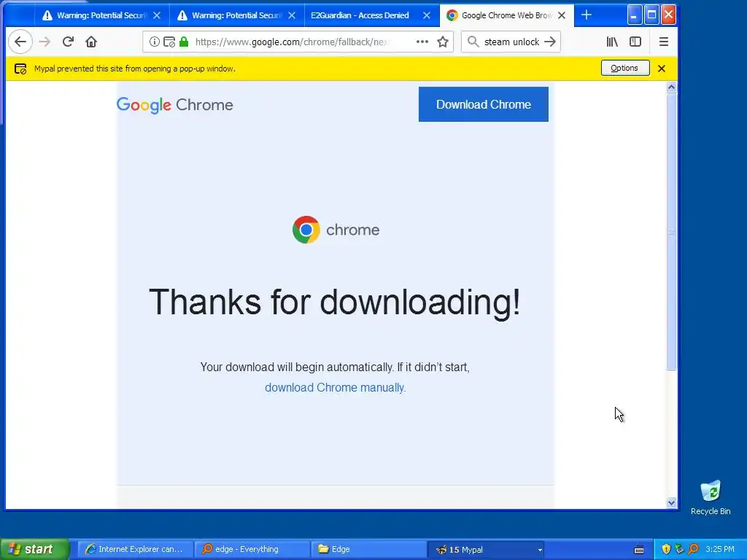Open the browser home page
Viewport: 747px width, 560px height.
coord(91,42)
